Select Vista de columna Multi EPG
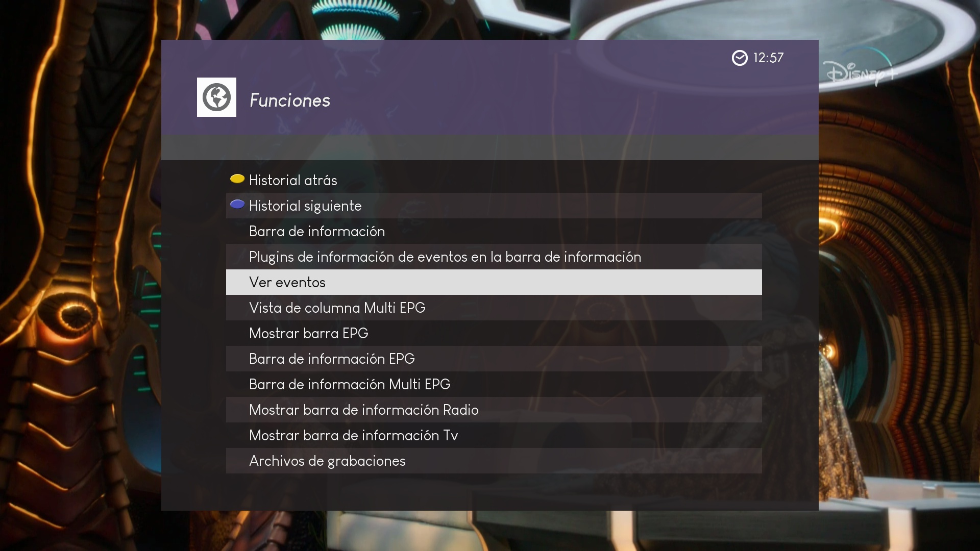Viewport: 980px width, 551px height. point(494,308)
